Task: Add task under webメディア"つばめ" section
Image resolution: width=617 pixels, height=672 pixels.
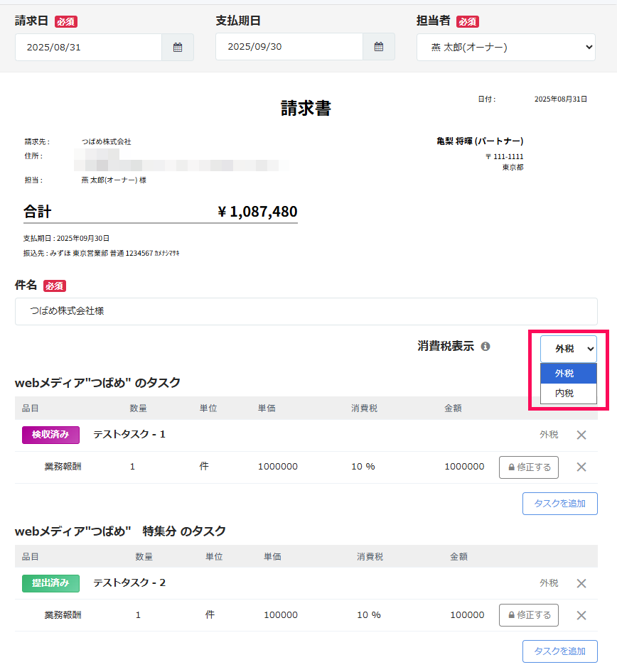Action: pos(560,504)
